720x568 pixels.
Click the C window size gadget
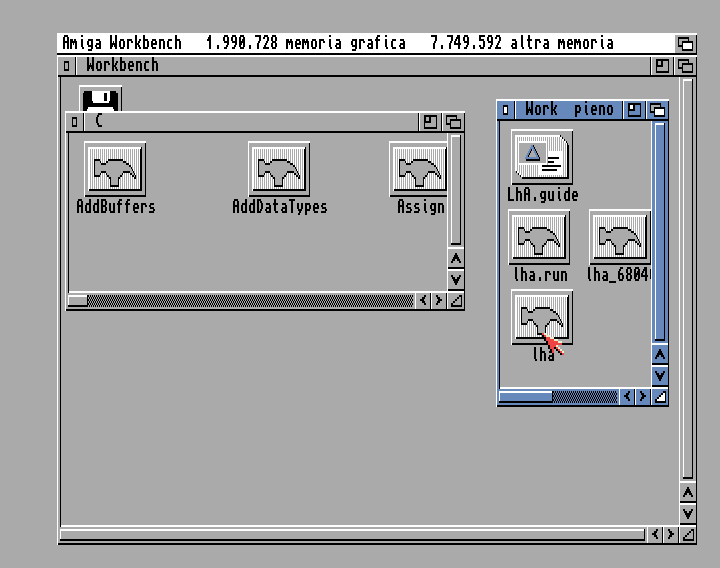point(456,301)
